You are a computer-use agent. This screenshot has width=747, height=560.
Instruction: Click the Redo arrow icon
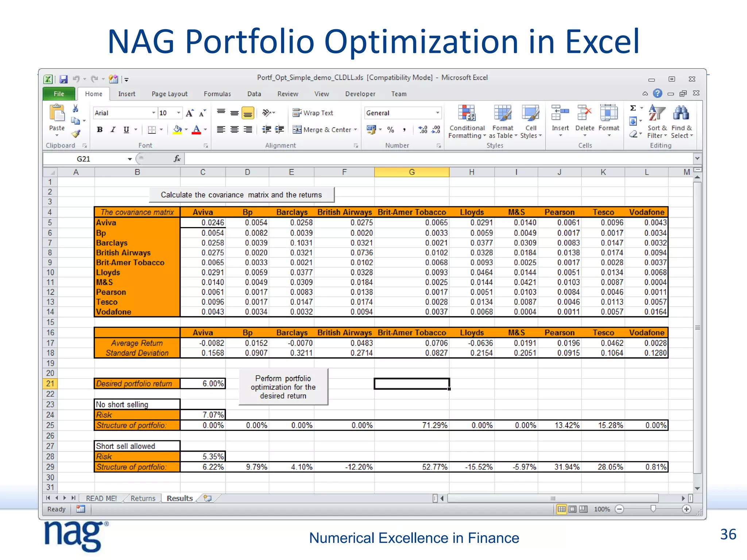(x=94, y=79)
